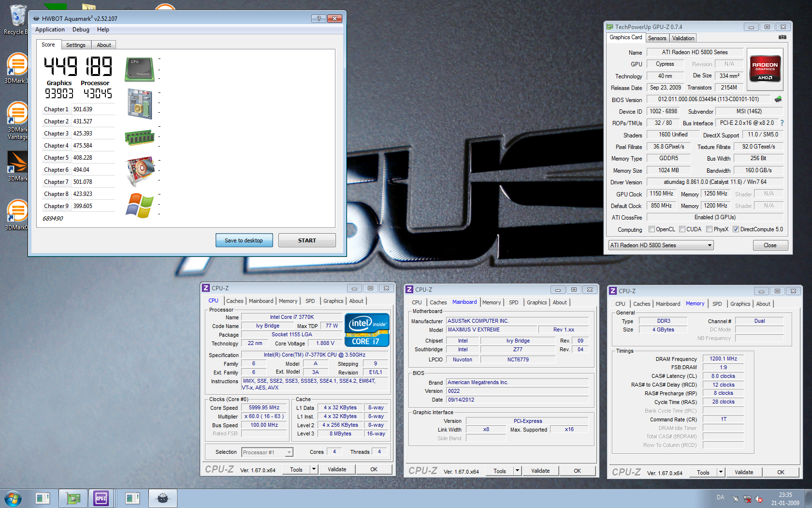This screenshot has height=508, width=812.
Task: Open the GPU selection dropdown in GPU-Z
Action: [661, 245]
